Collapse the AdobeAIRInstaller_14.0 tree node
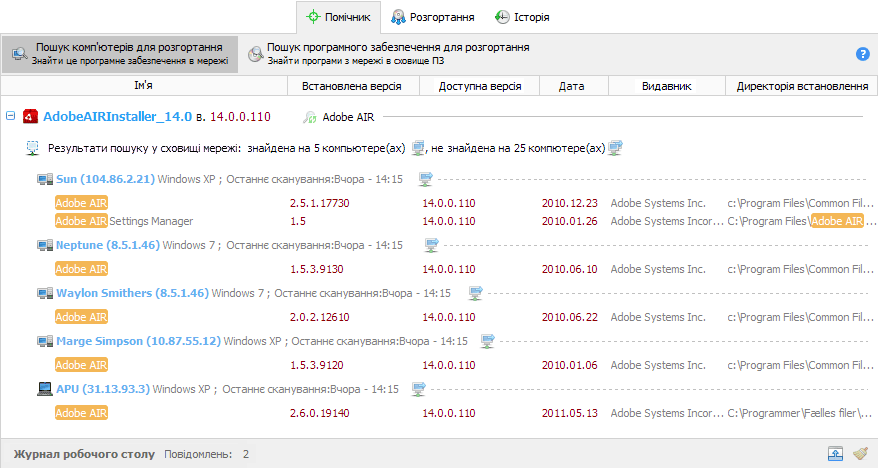This screenshot has height=468, width=878. click(10, 116)
